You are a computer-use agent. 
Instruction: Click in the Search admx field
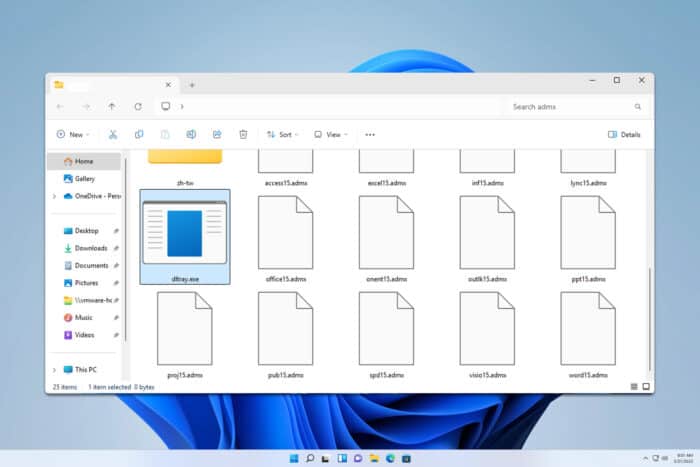click(576, 107)
